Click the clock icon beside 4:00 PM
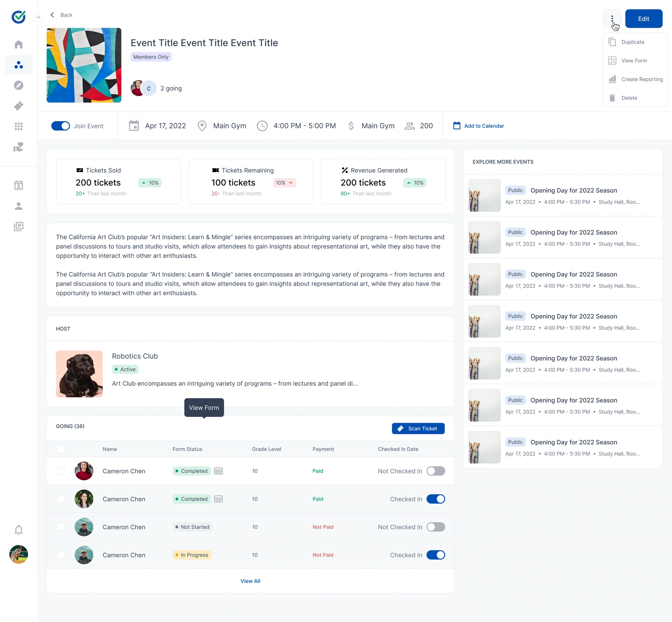672x622 pixels. click(262, 126)
